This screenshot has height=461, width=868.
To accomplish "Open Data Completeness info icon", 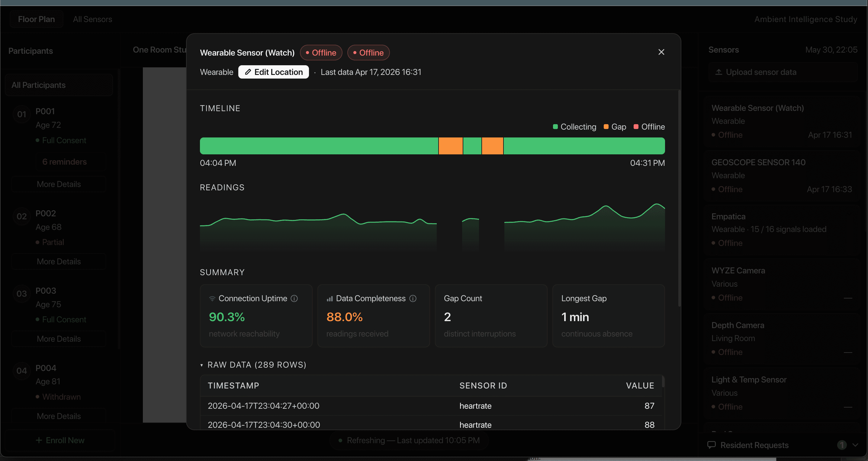I will coord(413,298).
